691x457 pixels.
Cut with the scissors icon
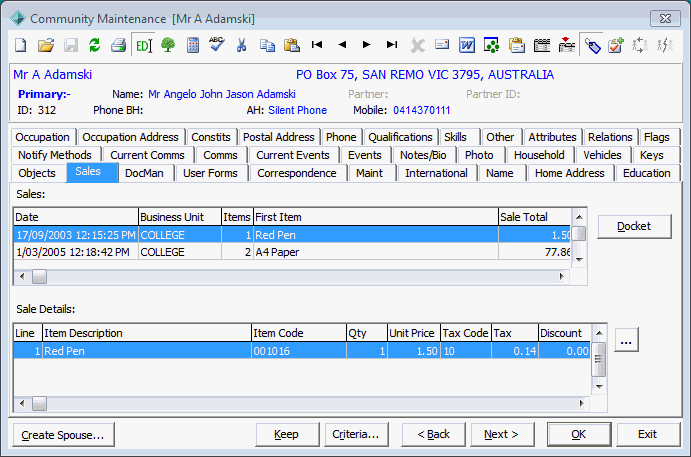[x=241, y=45]
